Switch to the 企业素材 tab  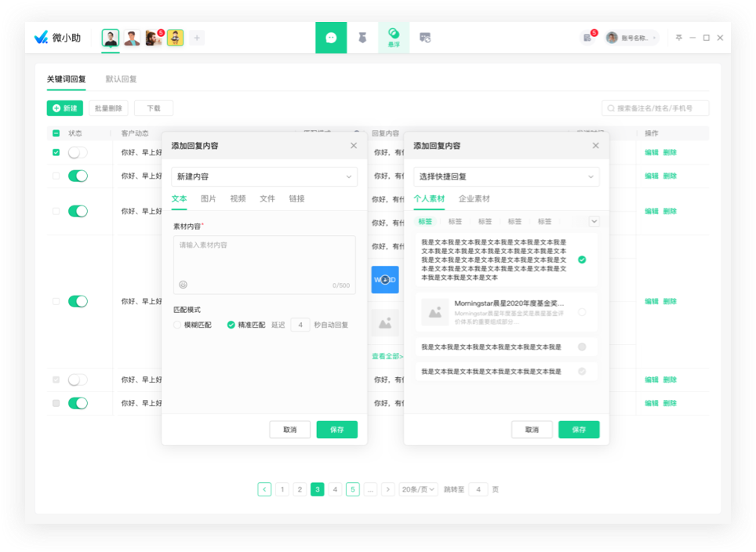click(474, 199)
